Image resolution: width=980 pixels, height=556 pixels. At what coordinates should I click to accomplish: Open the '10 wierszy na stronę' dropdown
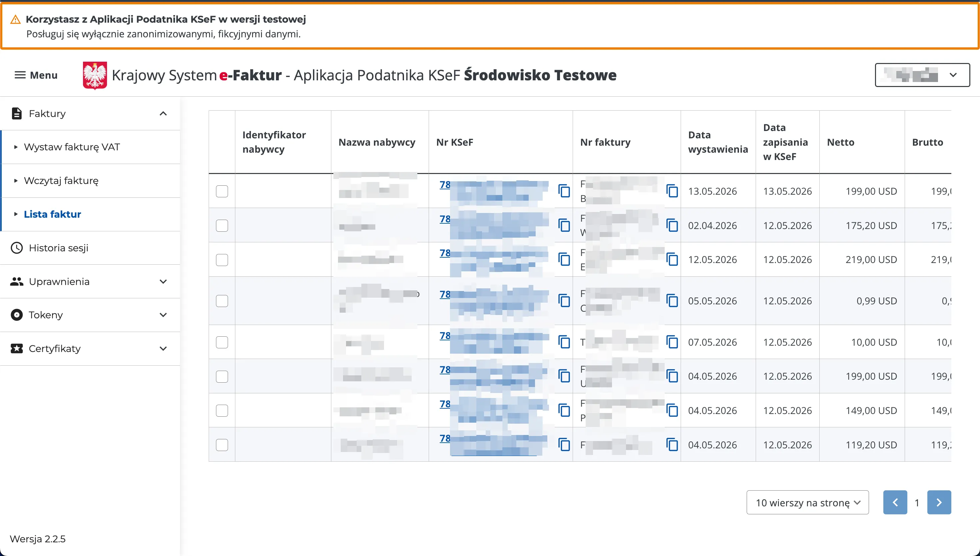tap(807, 502)
